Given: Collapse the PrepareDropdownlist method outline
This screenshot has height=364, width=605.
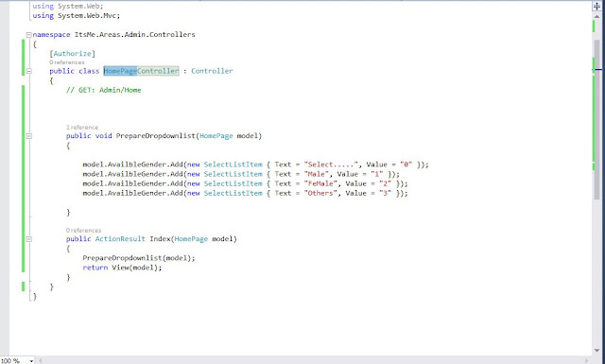Looking at the screenshot, I should click(x=28, y=136).
